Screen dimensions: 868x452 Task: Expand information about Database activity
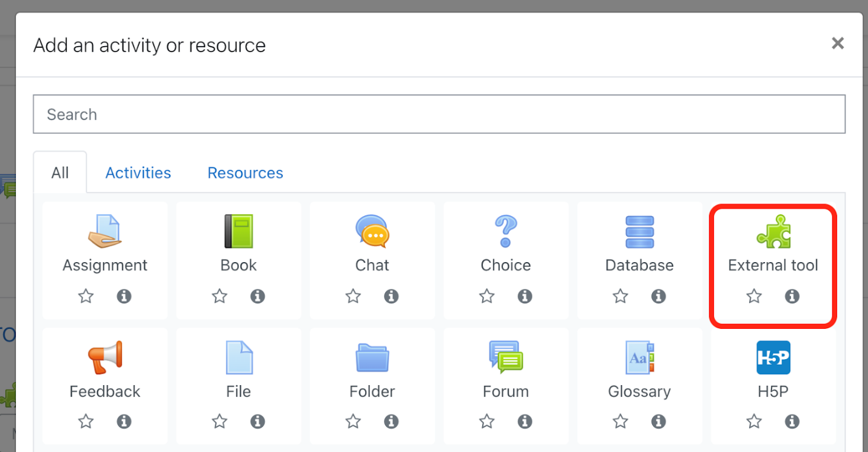pyautogui.click(x=658, y=296)
